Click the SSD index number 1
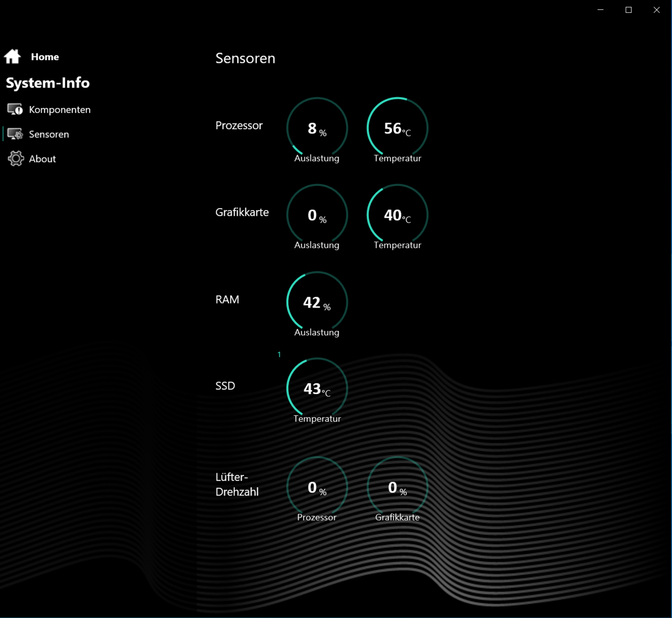Image resolution: width=672 pixels, height=618 pixels. click(x=279, y=354)
